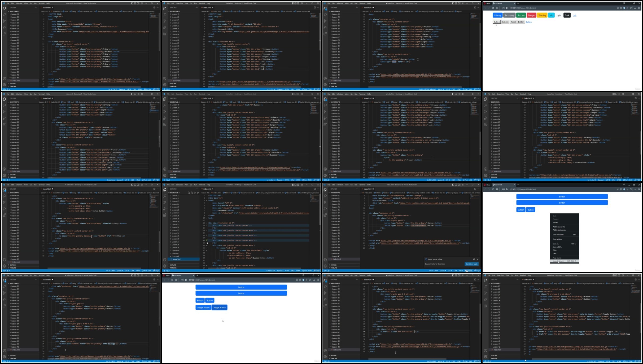This screenshot has height=364, width=643.
Task: Toggle VPN badge in Lesson-41 browser address bar
Action: point(503,8)
